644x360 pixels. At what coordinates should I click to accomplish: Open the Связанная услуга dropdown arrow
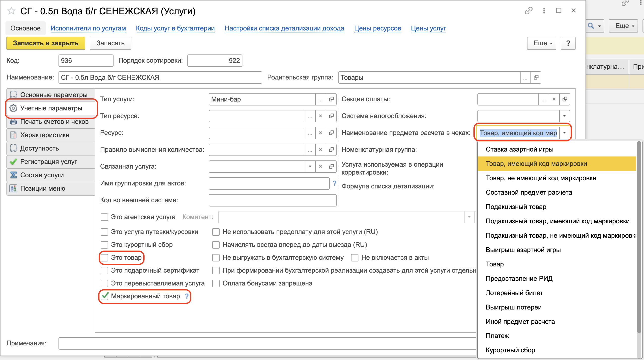[x=310, y=167]
